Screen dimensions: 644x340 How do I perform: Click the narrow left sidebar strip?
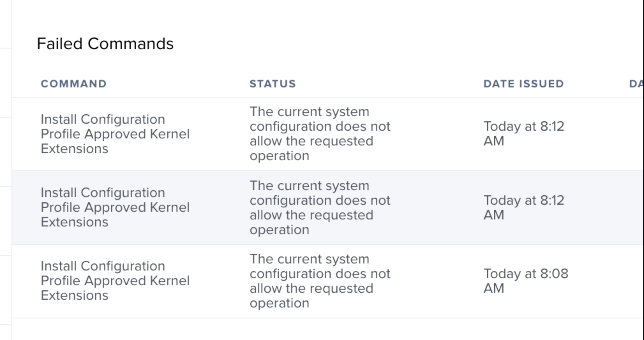pyautogui.click(x=6, y=170)
